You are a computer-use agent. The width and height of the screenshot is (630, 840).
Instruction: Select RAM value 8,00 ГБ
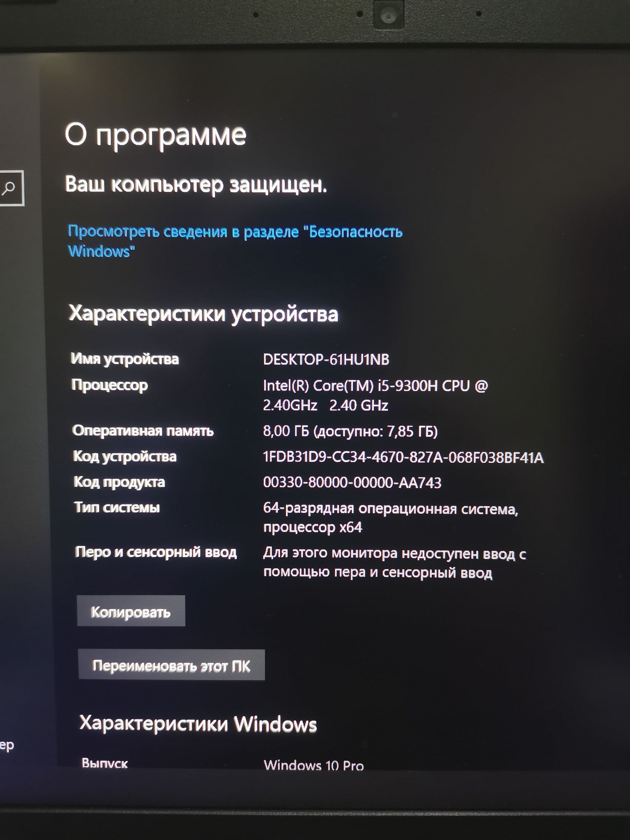(x=350, y=431)
